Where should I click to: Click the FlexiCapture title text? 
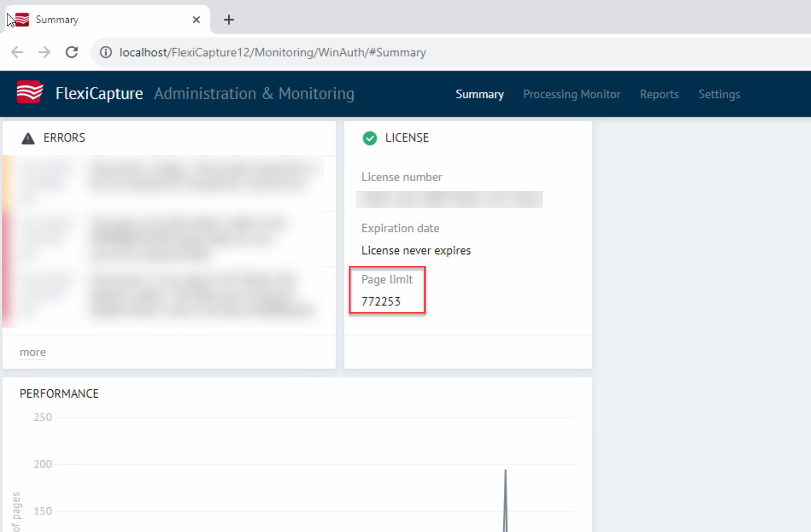(x=99, y=94)
